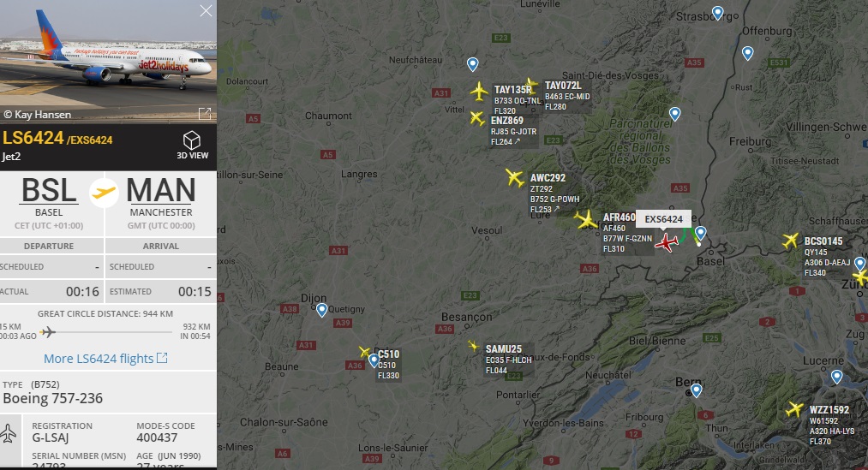The height and width of the screenshot is (470, 868).
Task: Click the SAMU25 helicopter icon
Action: click(x=473, y=346)
